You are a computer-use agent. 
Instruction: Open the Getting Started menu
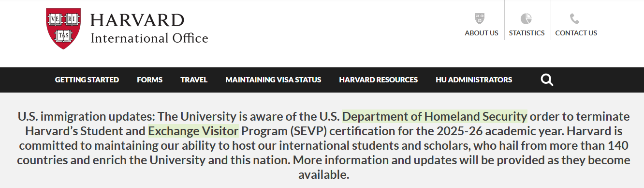tap(87, 80)
